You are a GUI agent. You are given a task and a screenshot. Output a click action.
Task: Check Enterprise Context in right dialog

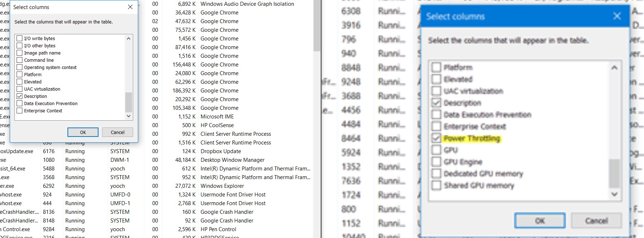click(436, 126)
